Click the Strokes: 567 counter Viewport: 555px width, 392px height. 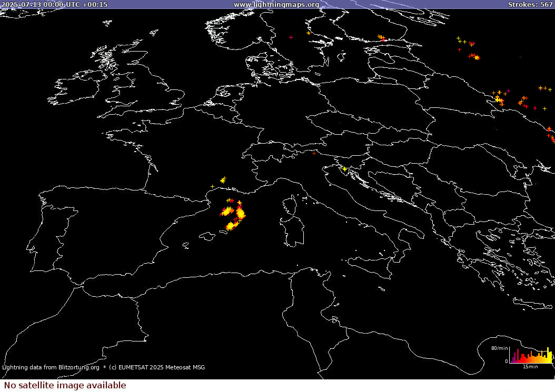[530, 4]
